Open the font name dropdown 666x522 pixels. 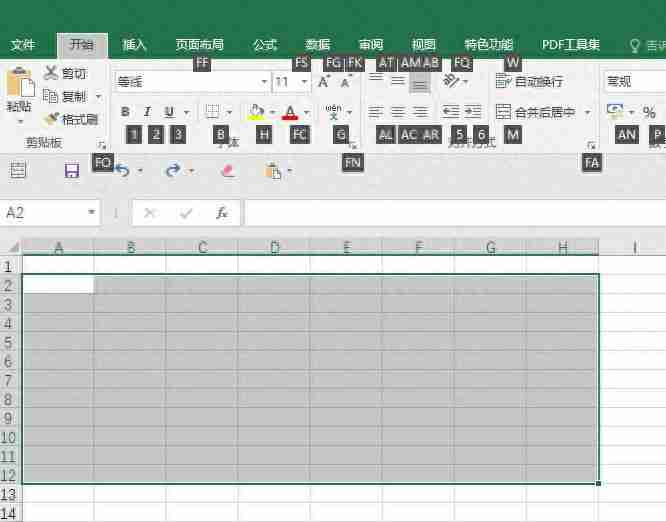click(264, 82)
